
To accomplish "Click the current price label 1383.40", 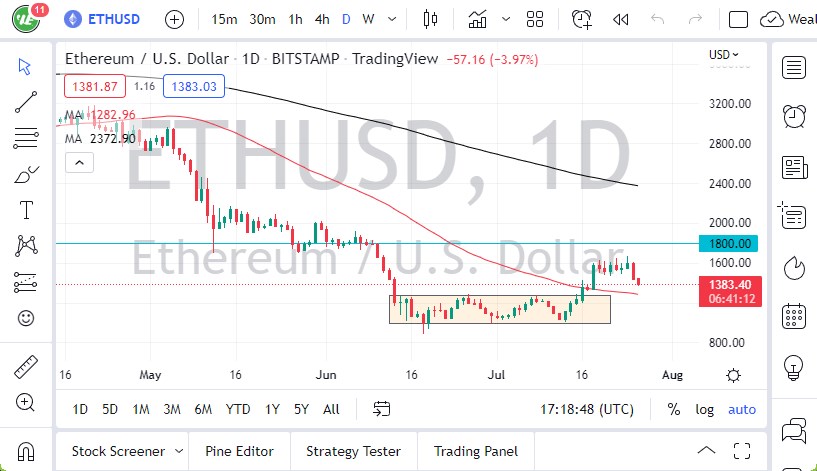I will pos(730,291).
